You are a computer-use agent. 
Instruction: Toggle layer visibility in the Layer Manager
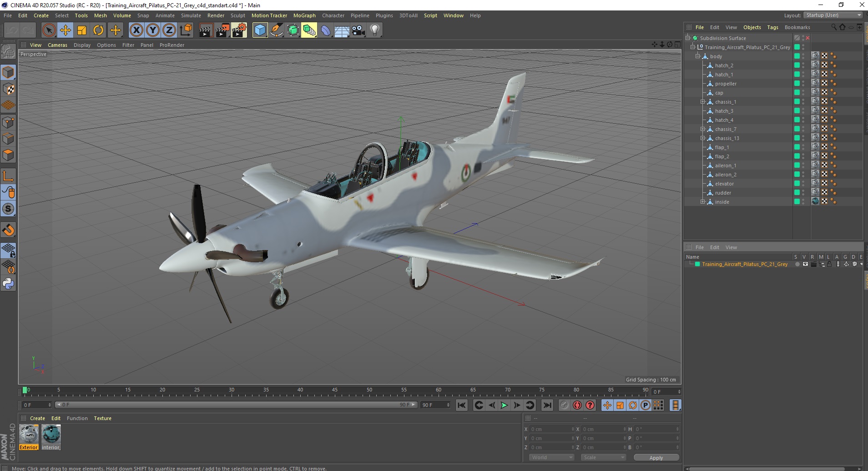805,264
